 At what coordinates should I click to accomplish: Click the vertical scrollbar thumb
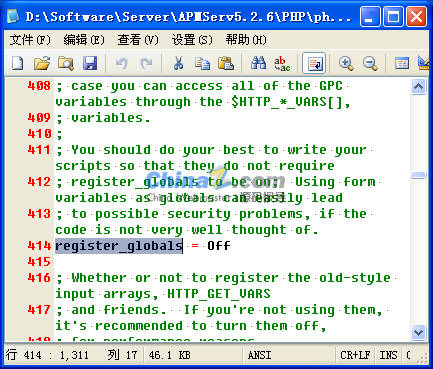point(418,175)
